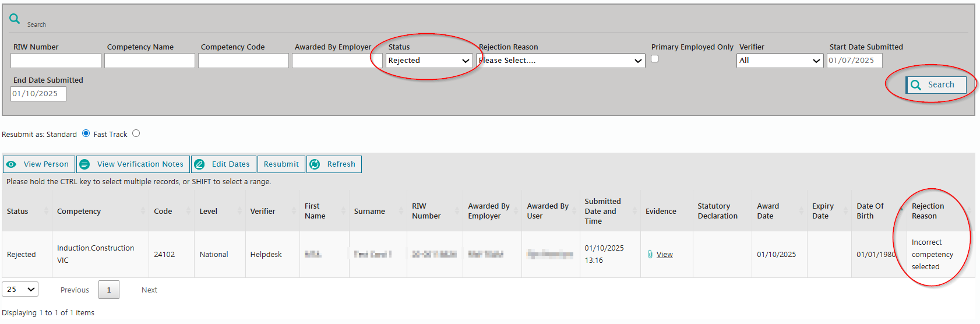
Task: Click the magnifier icon inside Search button
Action: 916,85
